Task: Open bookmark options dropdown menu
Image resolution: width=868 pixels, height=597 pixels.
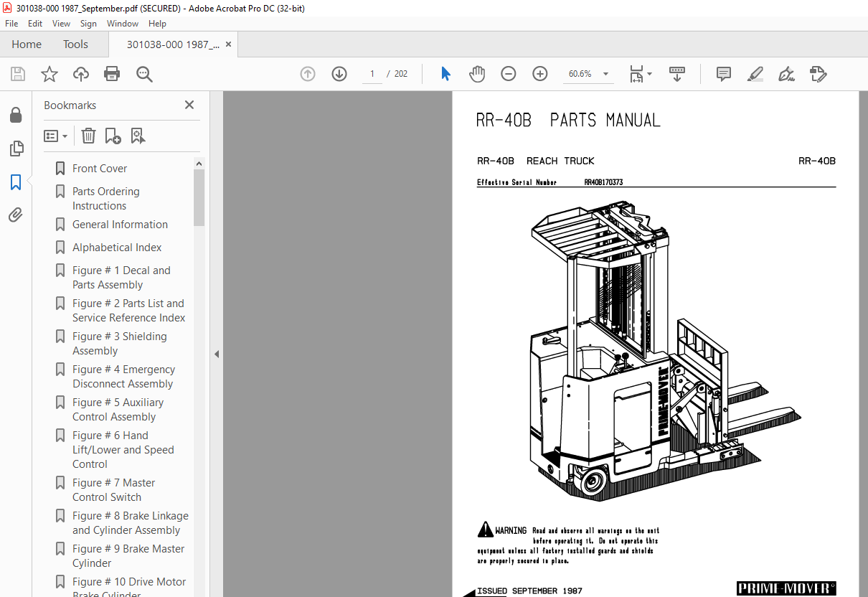Action: tap(56, 136)
